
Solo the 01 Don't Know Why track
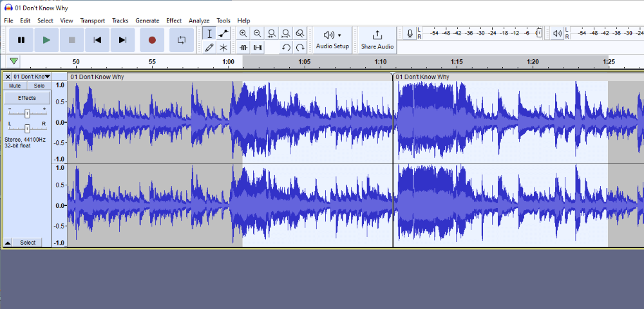pos(39,86)
